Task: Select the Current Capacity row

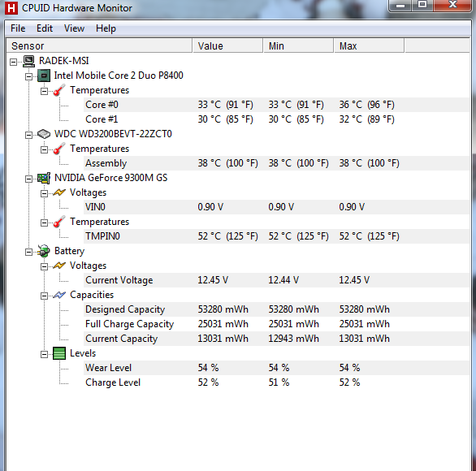Action: coord(276,339)
